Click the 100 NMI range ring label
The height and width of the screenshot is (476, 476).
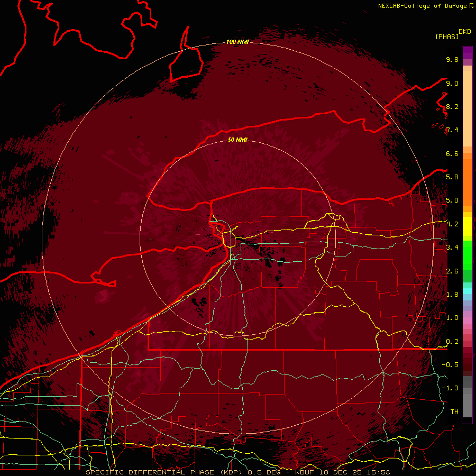[237, 42]
